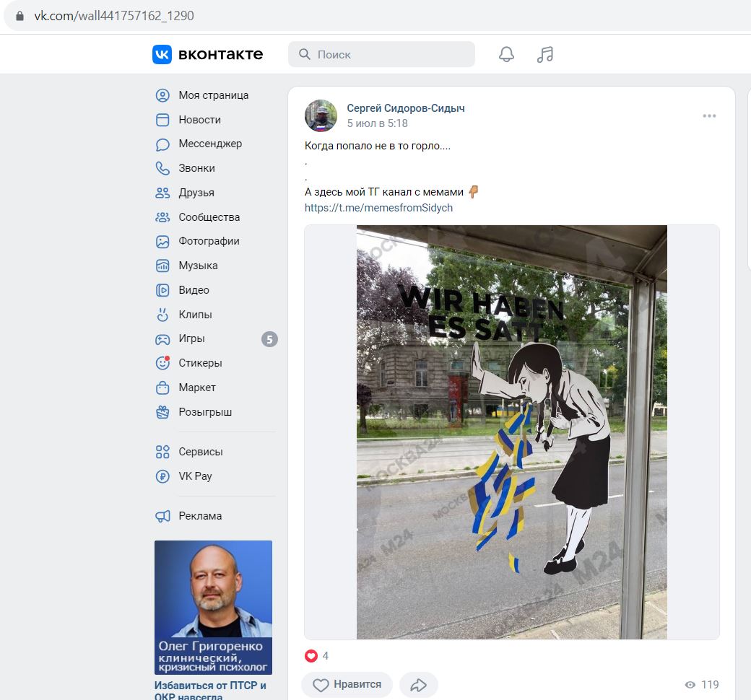
Task: Open Видео section
Action: coord(194,290)
